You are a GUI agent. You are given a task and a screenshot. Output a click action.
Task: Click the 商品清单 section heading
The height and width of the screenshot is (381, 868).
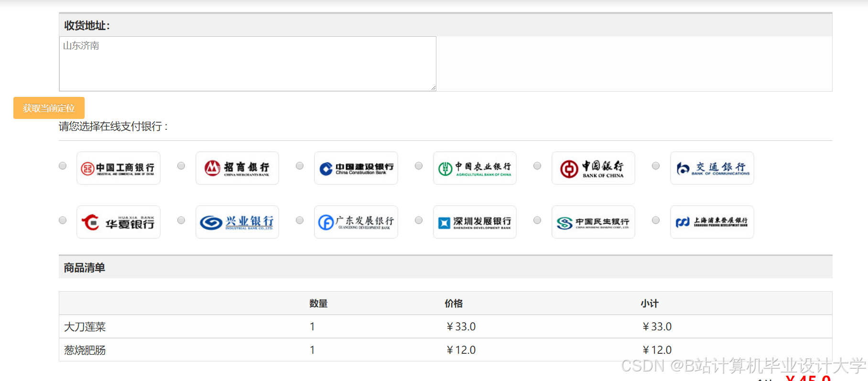85,268
